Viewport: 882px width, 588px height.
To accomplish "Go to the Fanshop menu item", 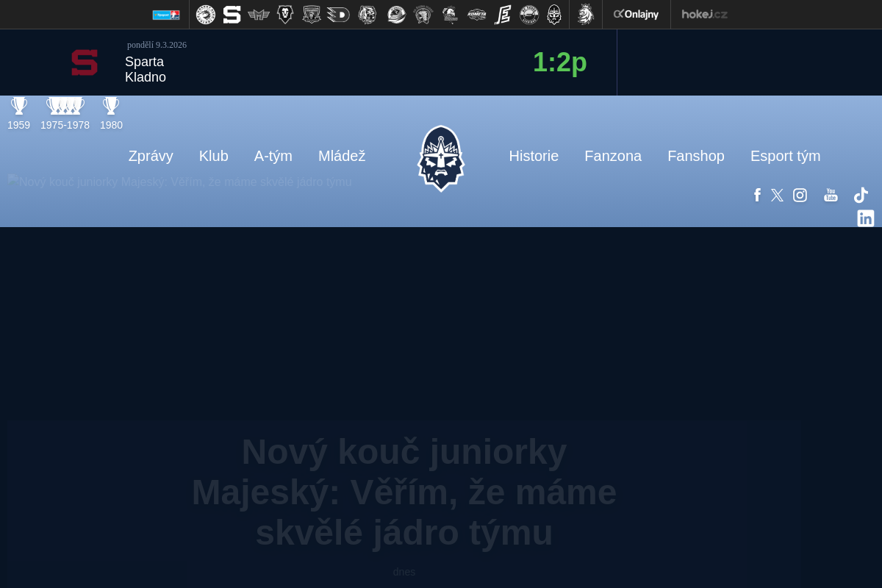I will click(x=696, y=156).
